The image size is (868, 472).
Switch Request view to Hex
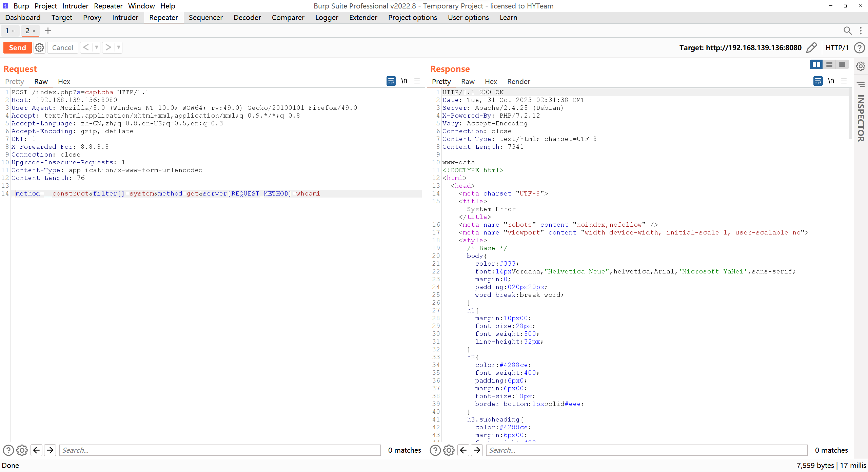tap(64, 82)
